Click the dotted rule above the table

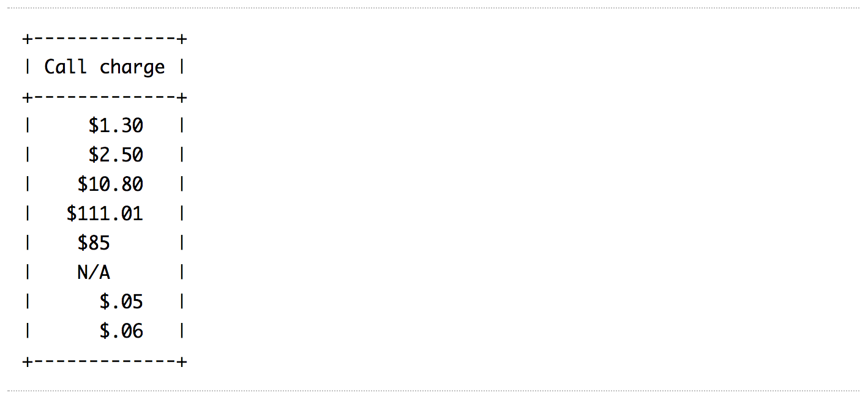[x=433, y=8]
